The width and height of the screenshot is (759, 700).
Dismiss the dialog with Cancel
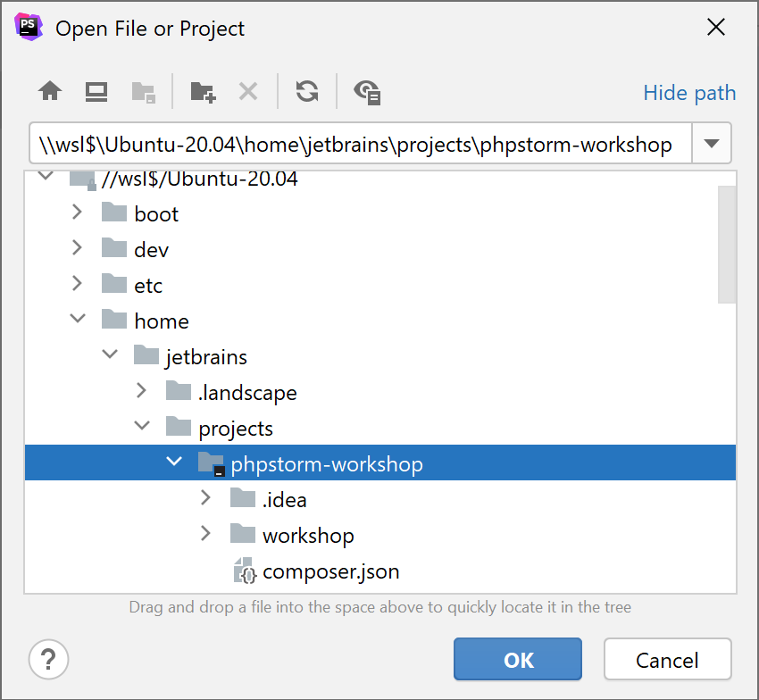(x=667, y=659)
